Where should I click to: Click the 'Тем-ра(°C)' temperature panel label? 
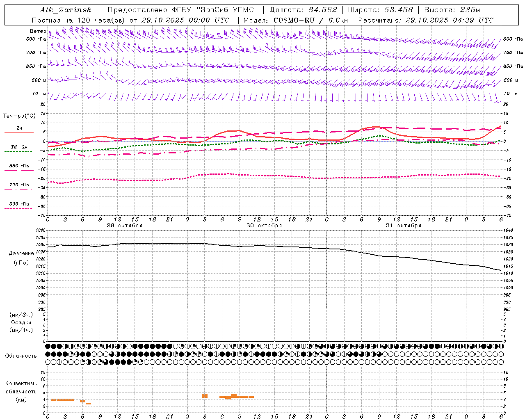(x=19, y=116)
